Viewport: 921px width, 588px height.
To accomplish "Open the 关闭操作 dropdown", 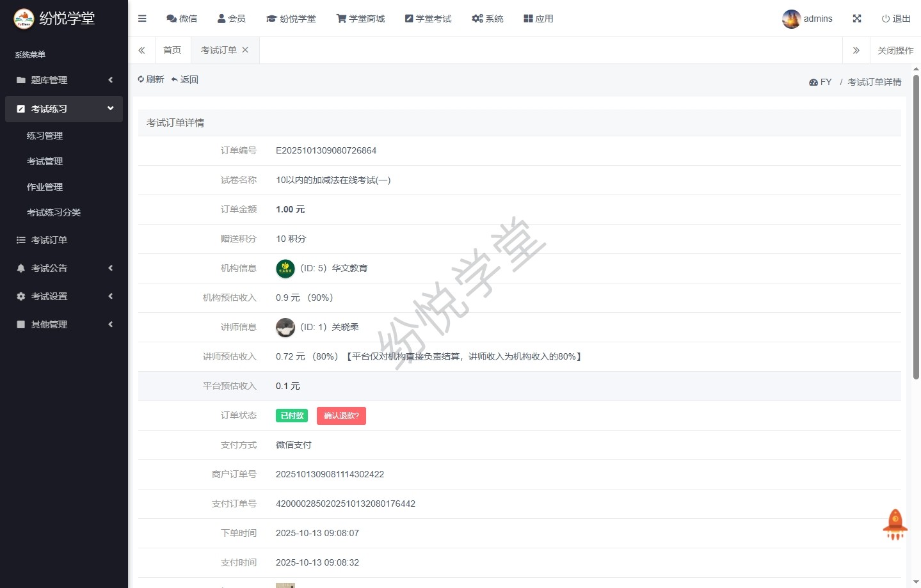I will click(895, 51).
